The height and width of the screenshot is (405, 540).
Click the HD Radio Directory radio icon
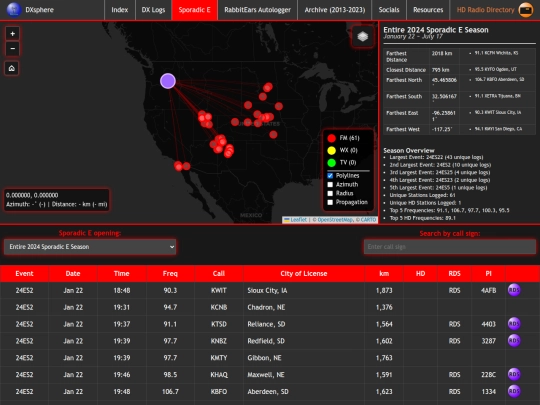coord(526,10)
